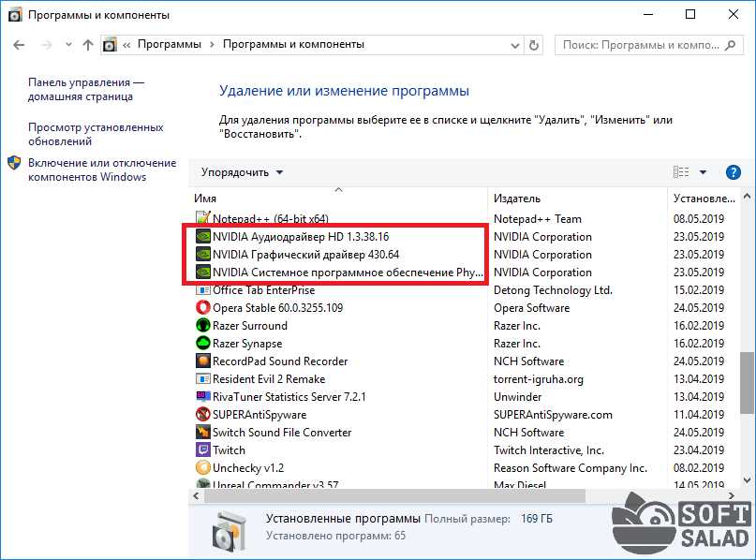This screenshot has height=560, width=756.
Task: Click the Twitch application icon
Action: point(201,449)
